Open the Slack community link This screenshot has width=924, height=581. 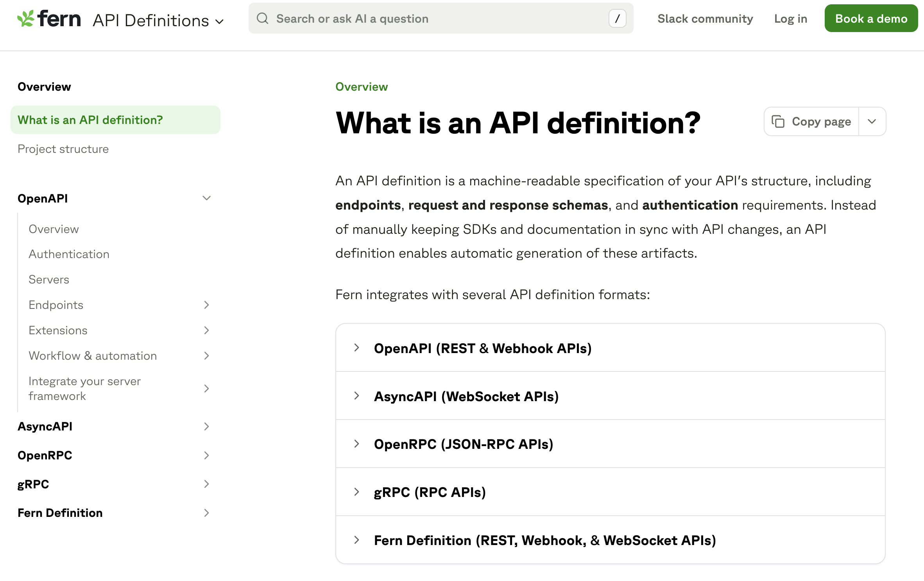tap(705, 19)
